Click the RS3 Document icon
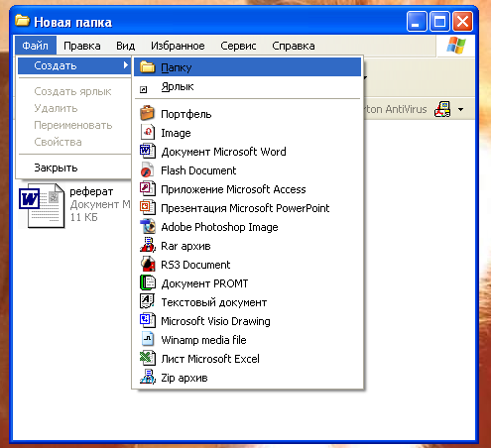The height and width of the screenshot is (448, 491). [x=147, y=264]
